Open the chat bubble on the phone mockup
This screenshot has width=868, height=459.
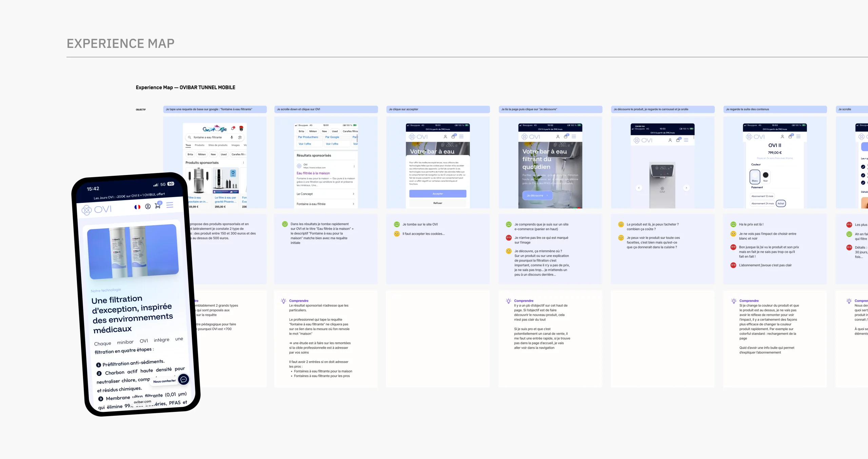tap(183, 380)
